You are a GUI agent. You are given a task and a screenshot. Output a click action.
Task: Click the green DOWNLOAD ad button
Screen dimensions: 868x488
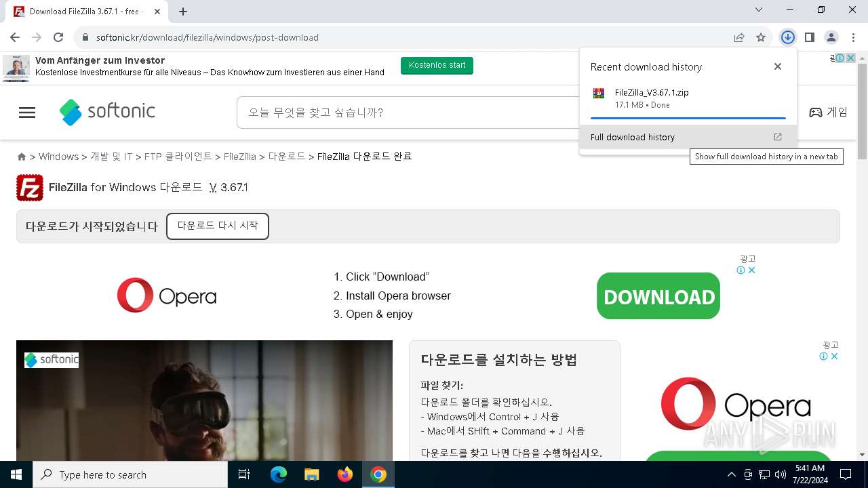[x=658, y=296]
